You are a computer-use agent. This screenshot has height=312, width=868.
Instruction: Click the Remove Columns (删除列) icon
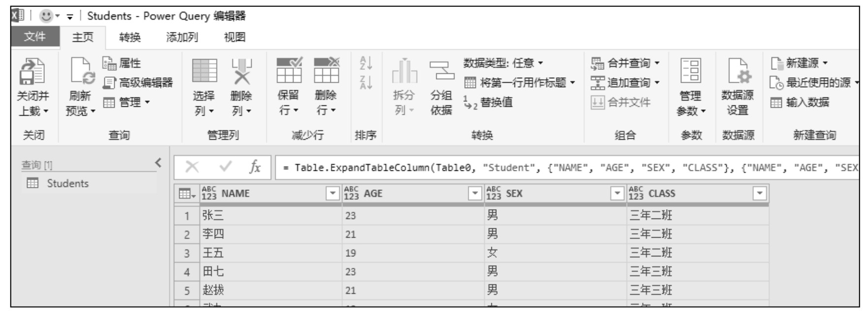pos(241,71)
